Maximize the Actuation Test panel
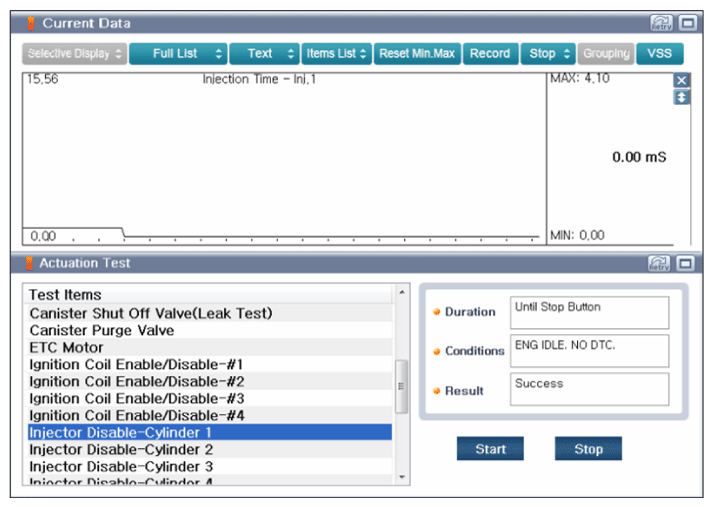The height and width of the screenshot is (507, 713). click(x=685, y=264)
